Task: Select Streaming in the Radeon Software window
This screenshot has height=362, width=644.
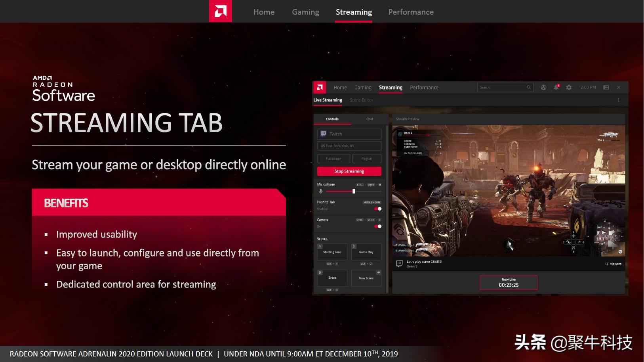Action: coord(391,88)
